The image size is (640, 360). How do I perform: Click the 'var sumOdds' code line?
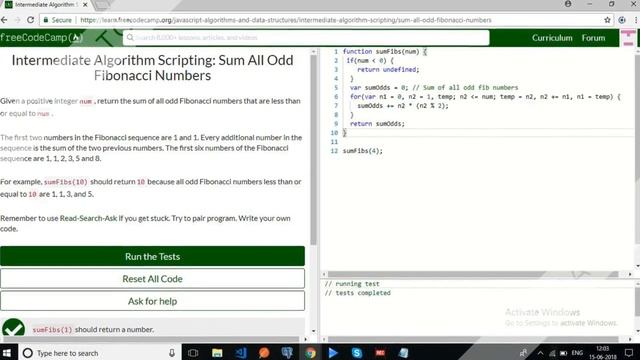tap(434, 88)
